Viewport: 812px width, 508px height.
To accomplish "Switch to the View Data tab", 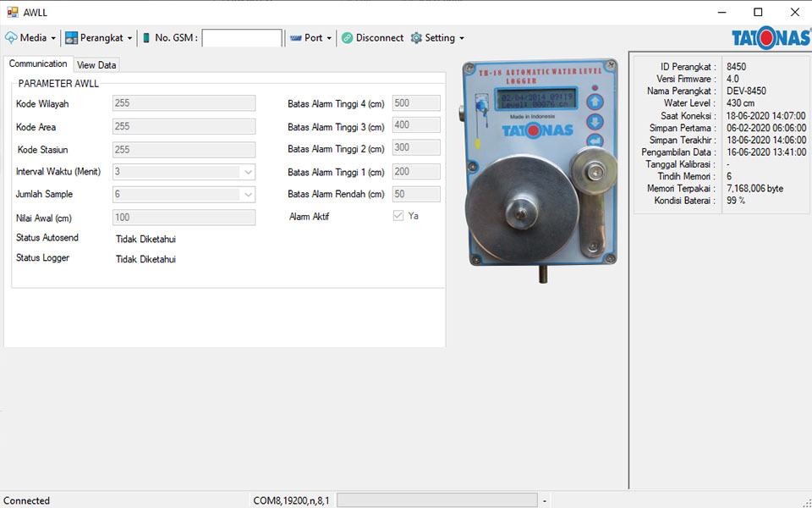I will click(96, 65).
